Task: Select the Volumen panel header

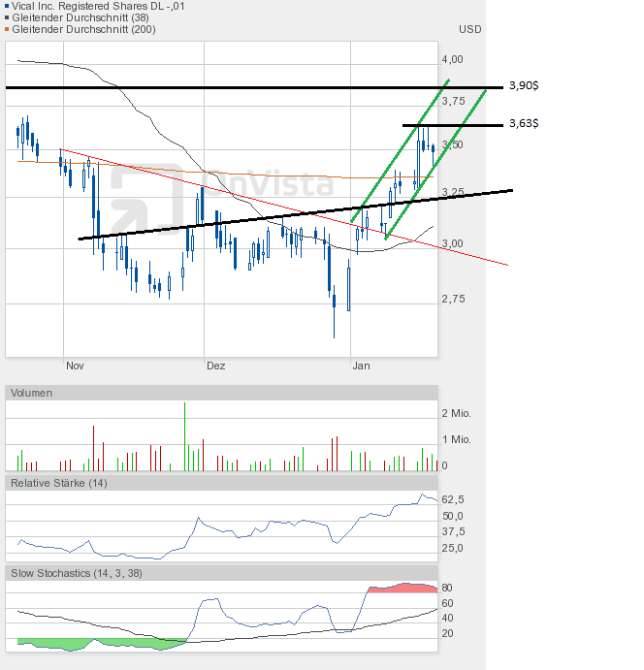Action: [x=33, y=393]
